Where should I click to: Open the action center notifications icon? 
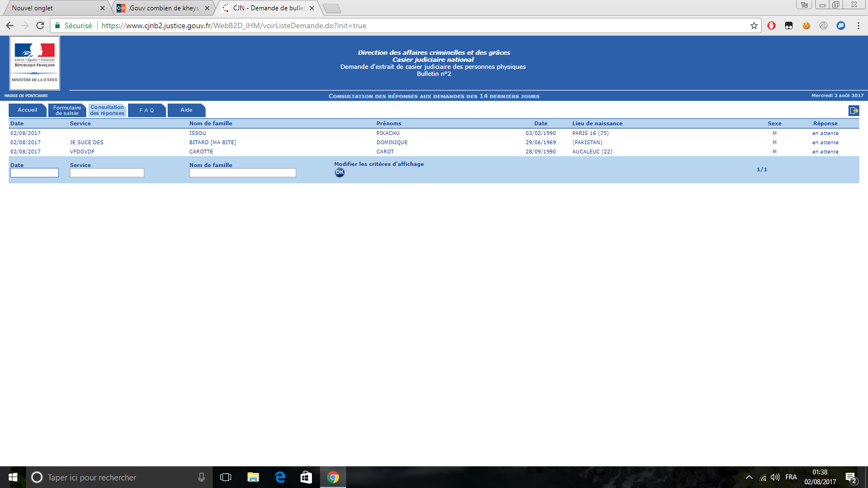coord(851,478)
